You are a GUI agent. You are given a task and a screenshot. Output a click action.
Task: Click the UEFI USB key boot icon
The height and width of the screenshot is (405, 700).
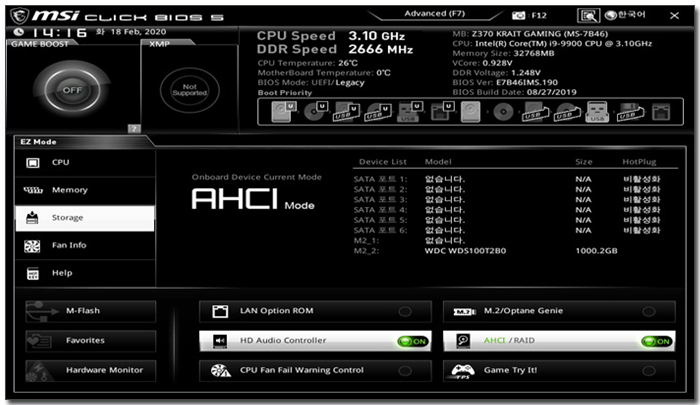(x=410, y=112)
